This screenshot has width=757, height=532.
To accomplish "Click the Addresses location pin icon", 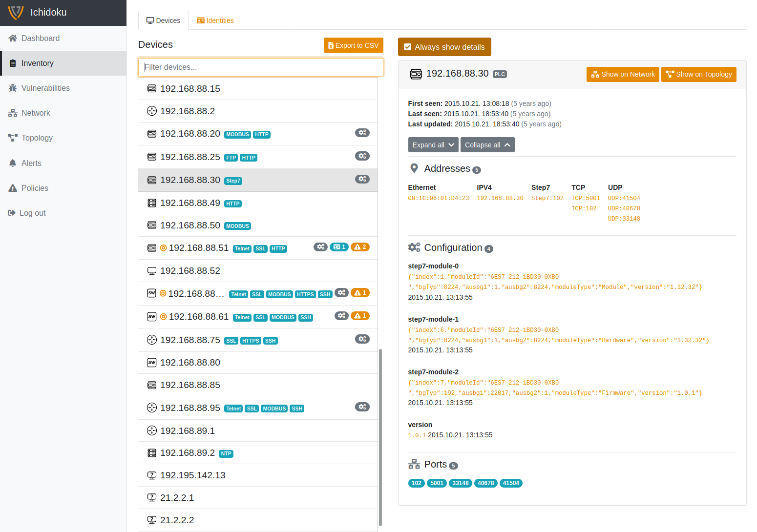I will [414, 168].
